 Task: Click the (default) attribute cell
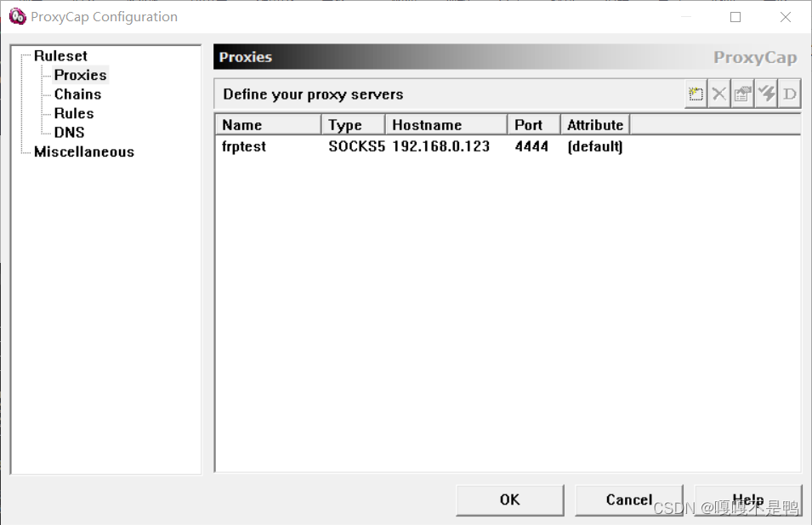point(595,146)
